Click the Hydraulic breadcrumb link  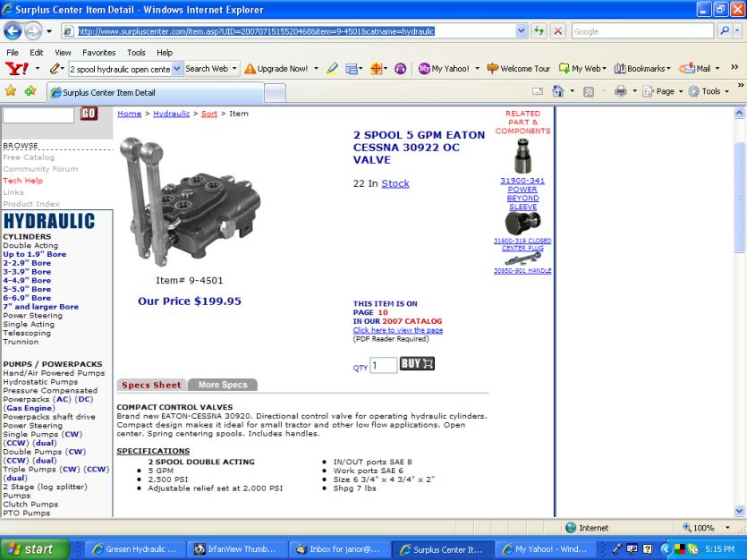171,114
